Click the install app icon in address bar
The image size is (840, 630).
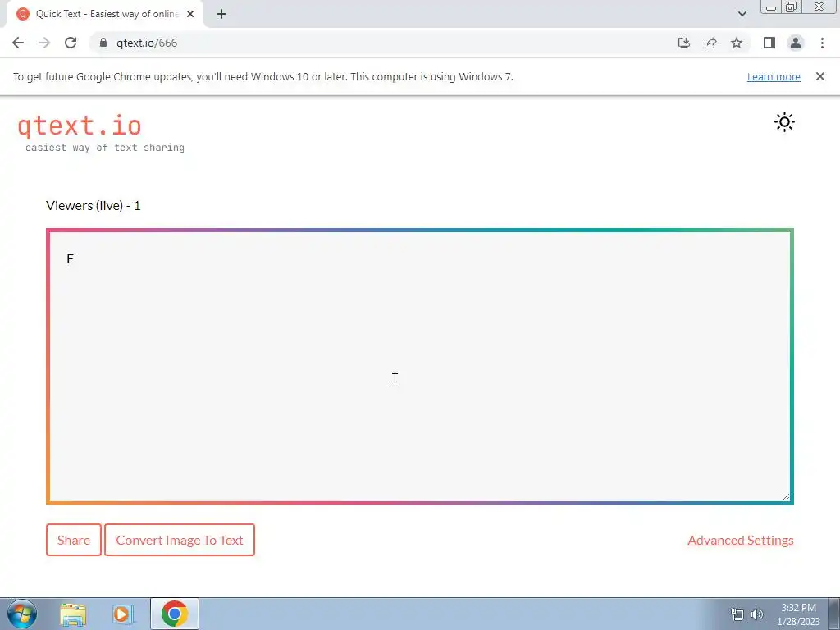tap(683, 43)
